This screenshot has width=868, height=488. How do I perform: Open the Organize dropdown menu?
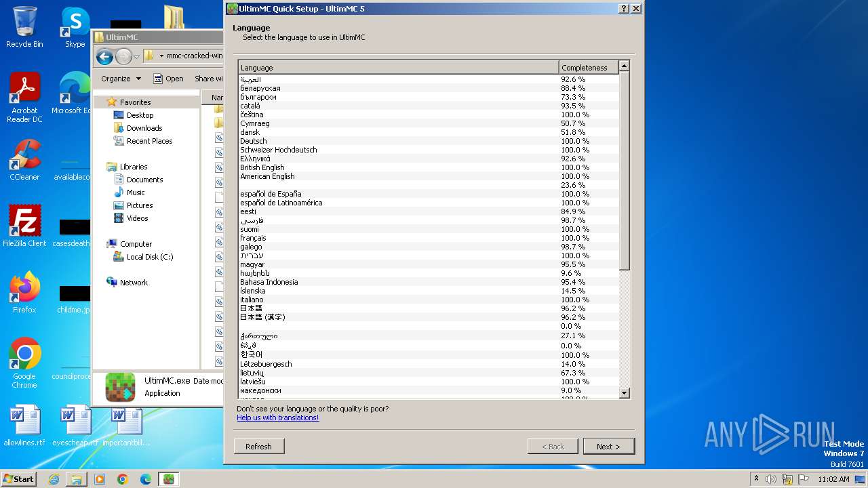pos(121,79)
